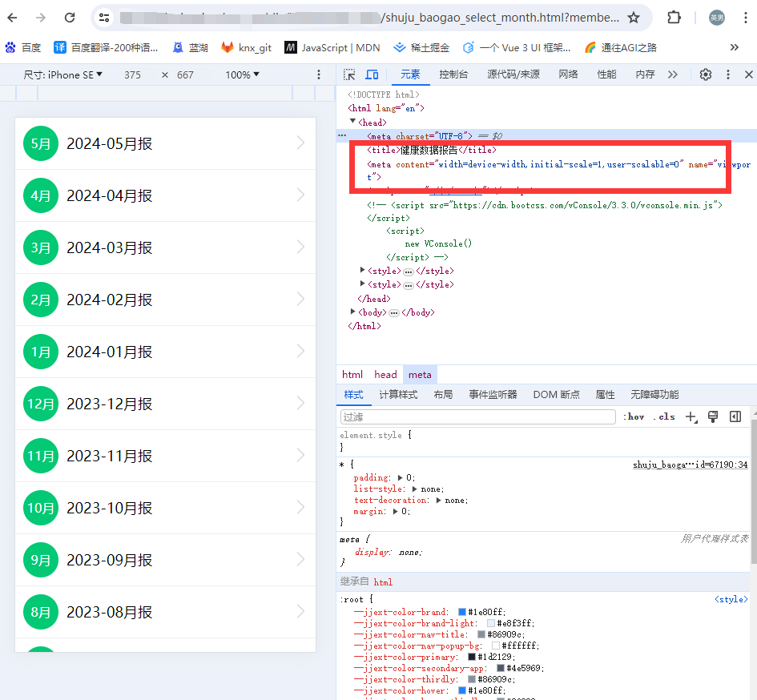Switch to the 内存 tab
Screen dimensions: 757x700
645,74
